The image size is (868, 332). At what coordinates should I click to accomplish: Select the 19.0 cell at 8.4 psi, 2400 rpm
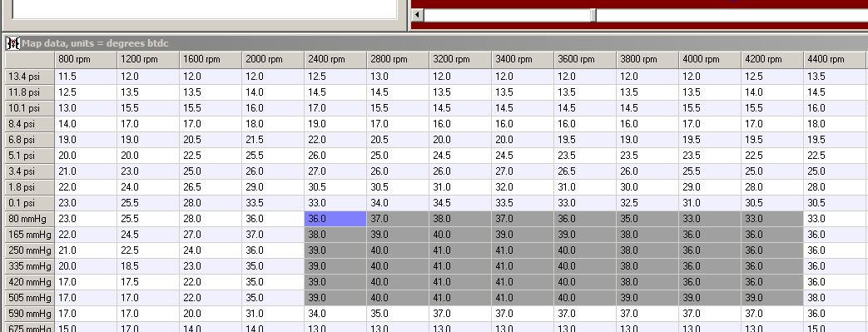[335, 124]
